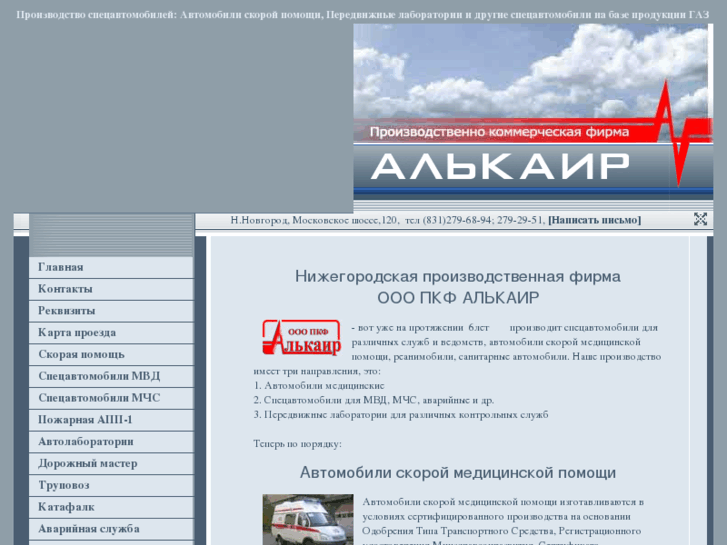Click the fullscreen expand arrows icon
Viewport: 727px width, 545px height.
pyautogui.click(x=700, y=219)
